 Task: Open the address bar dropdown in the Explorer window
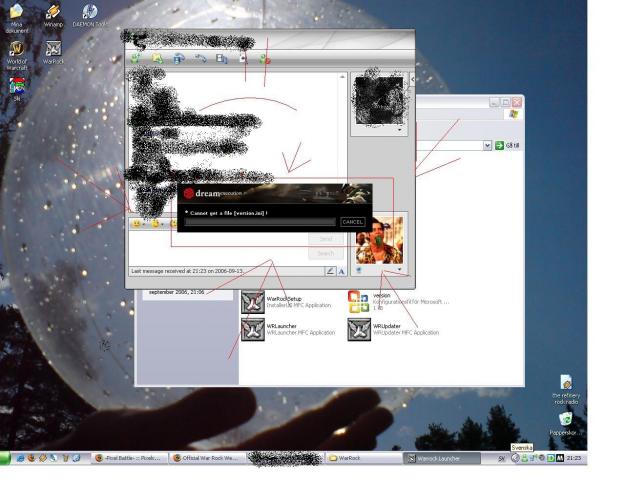point(487,146)
